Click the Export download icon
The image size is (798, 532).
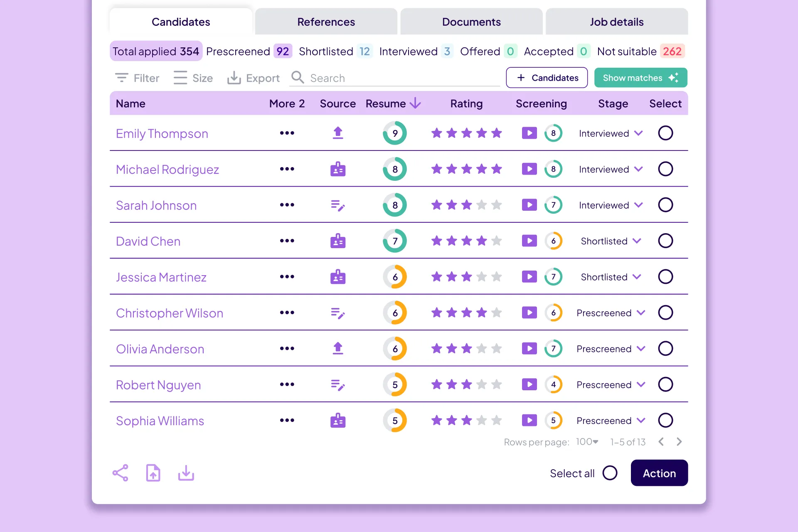coord(234,78)
